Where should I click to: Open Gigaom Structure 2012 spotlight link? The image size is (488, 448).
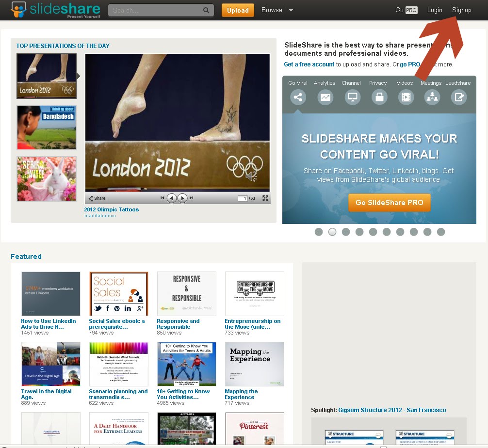click(x=392, y=410)
